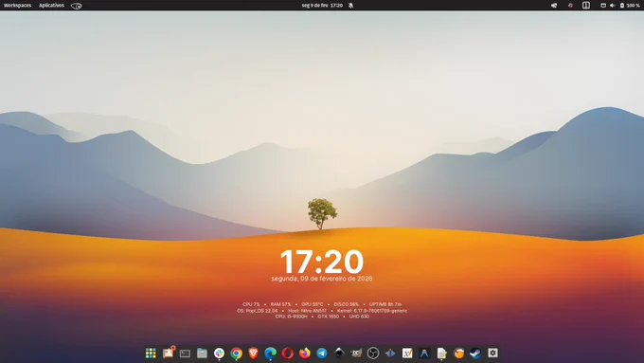Image resolution: width=644 pixels, height=363 pixels.
Task: Click the white tray icon left of pink one
Action: pyautogui.click(x=554, y=6)
